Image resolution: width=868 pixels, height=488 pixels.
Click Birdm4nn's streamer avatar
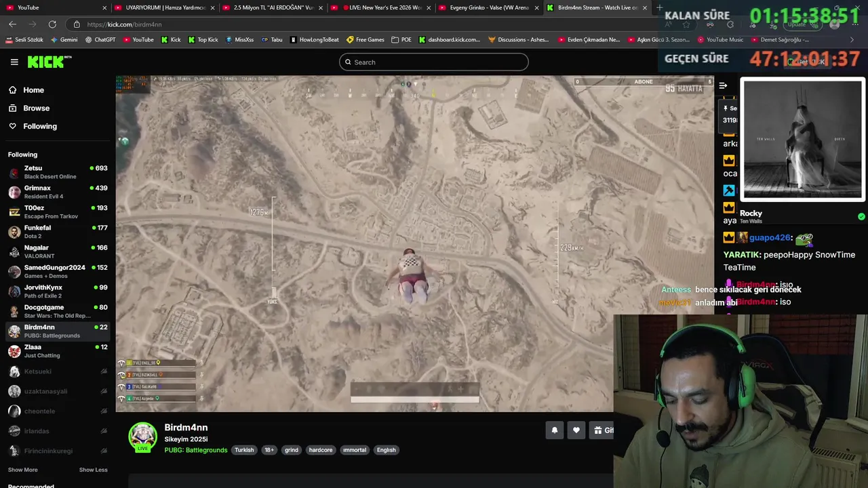(143, 437)
